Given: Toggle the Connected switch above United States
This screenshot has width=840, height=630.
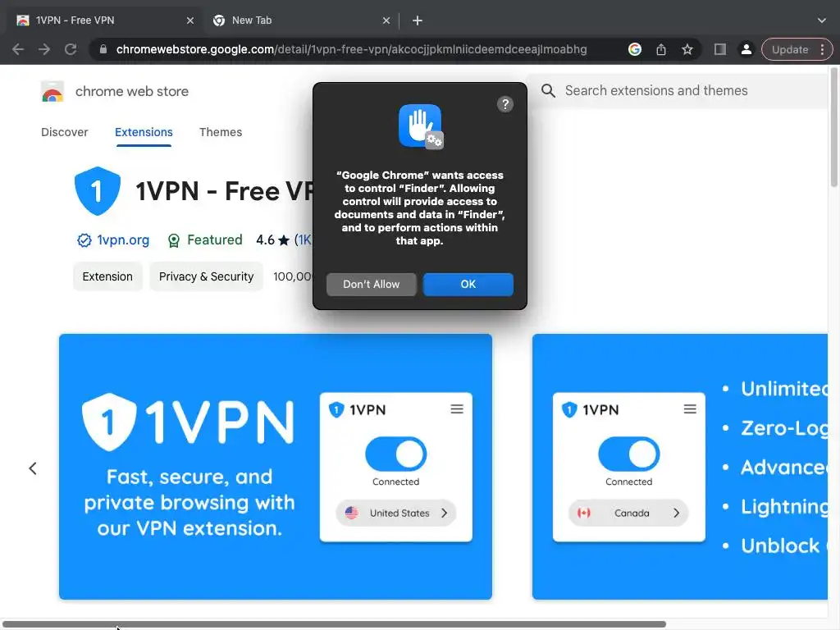Looking at the screenshot, I should 396,454.
